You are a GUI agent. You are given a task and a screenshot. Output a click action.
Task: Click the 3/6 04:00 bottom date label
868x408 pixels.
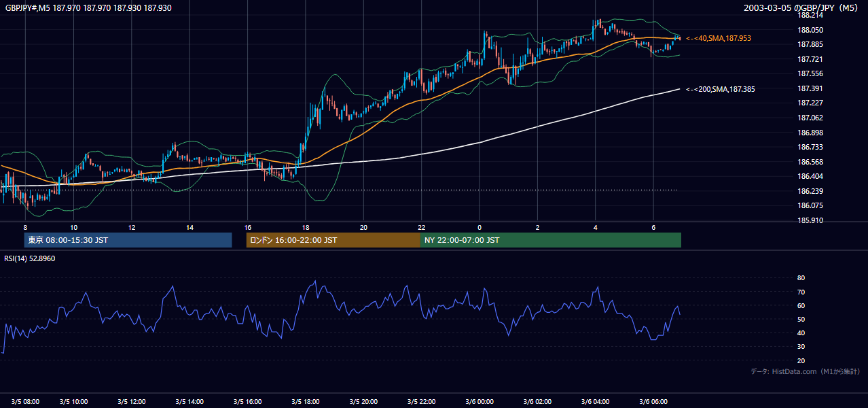pos(596,402)
